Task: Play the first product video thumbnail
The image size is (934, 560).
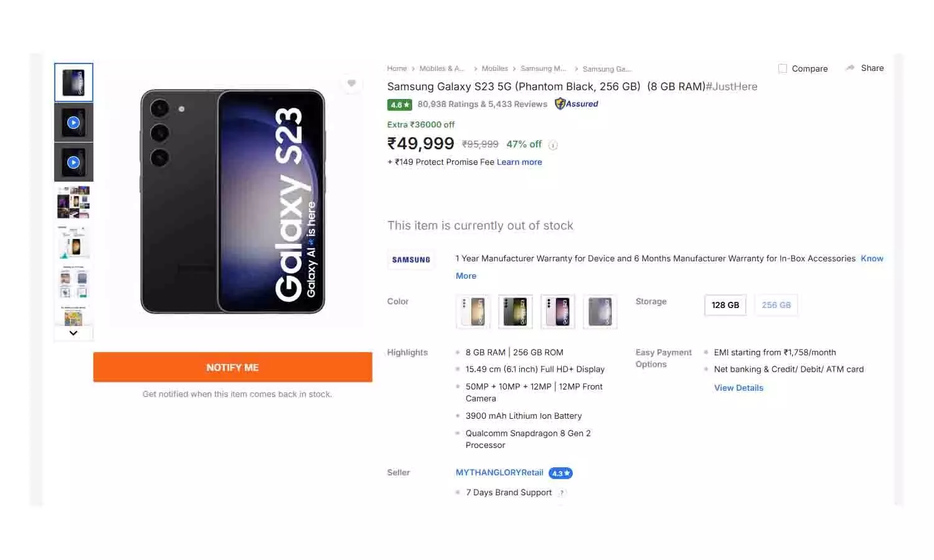Action: click(73, 122)
